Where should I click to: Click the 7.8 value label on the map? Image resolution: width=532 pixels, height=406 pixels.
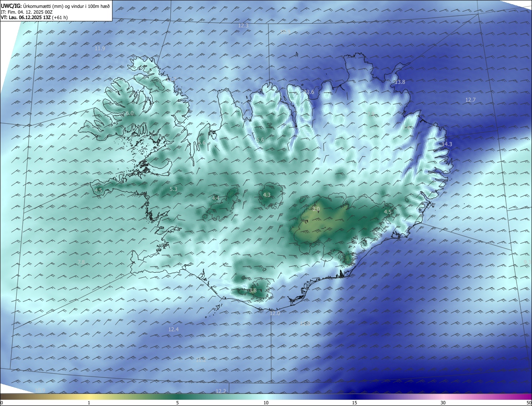tap(81, 262)
